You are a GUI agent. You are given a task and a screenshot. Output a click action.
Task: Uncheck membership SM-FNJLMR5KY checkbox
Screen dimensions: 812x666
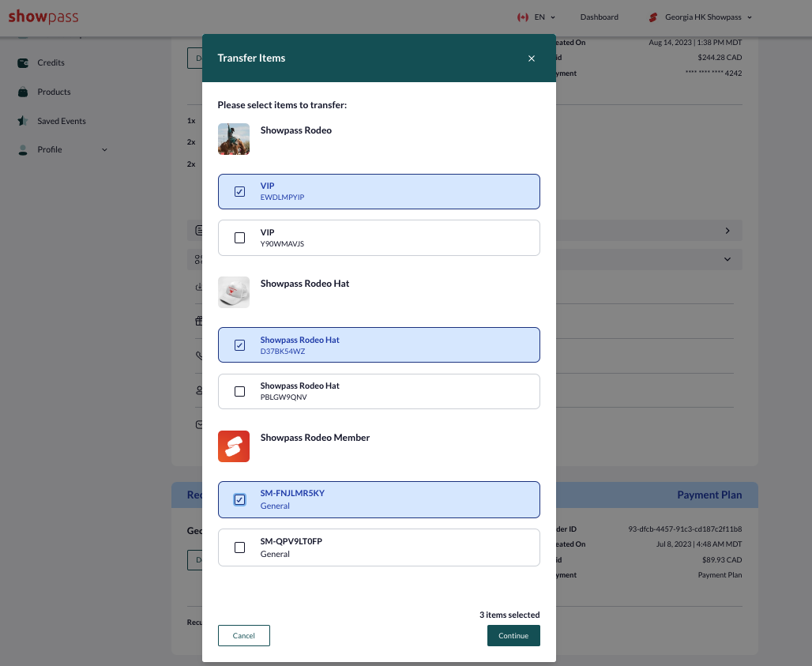pos(240,500)
